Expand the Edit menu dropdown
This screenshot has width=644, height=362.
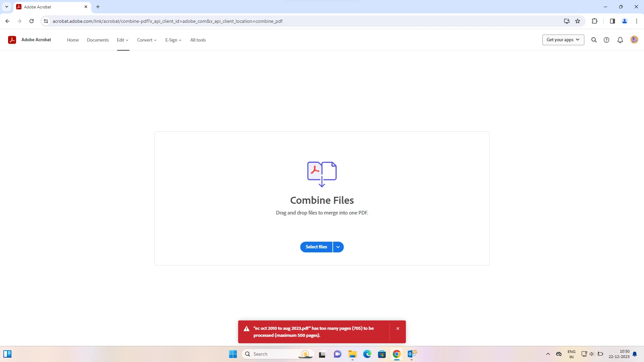tap(122, 40)
